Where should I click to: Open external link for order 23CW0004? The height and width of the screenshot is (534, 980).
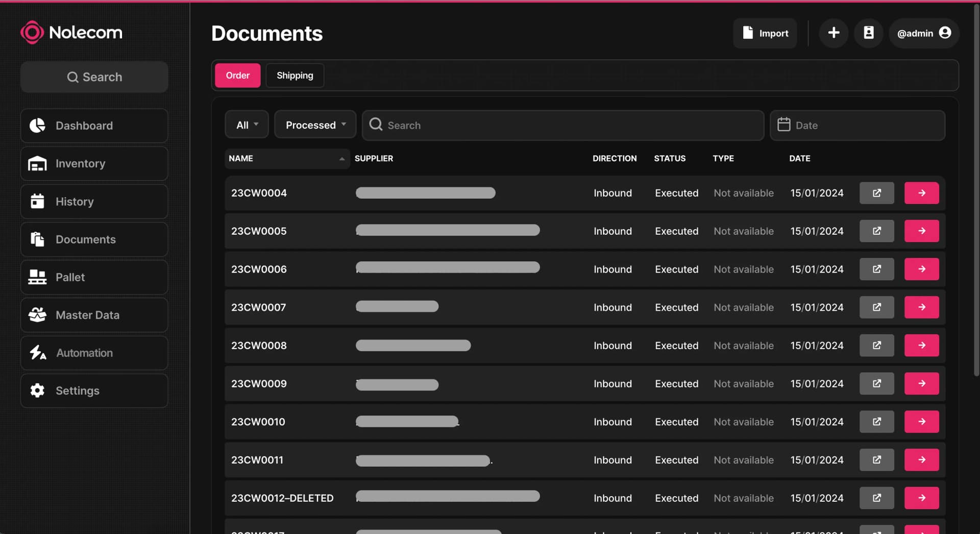pos(876,193)
